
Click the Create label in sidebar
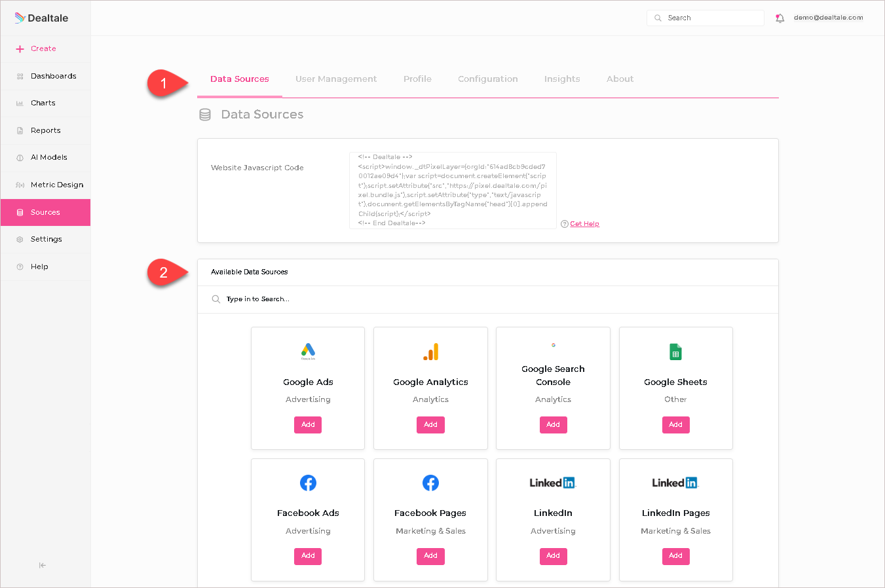43,49
